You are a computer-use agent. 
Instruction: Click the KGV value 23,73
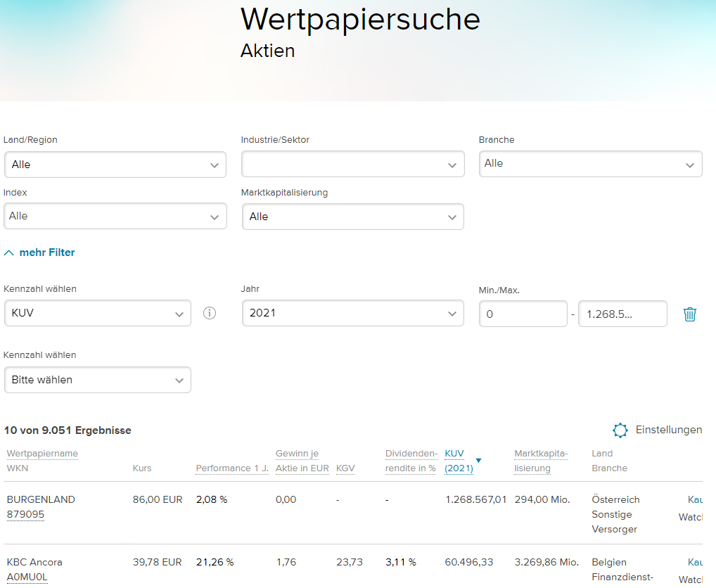click(350, 563)
